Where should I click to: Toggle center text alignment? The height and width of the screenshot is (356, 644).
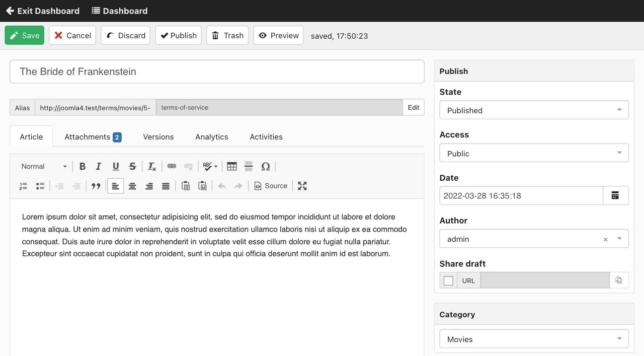132,186
